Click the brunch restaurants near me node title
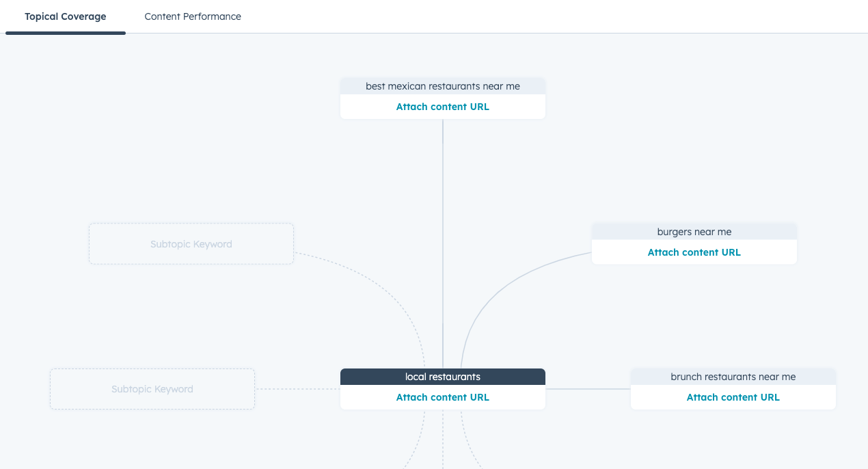Screen dimensions: 868x469 pyautogui.click(x=733, y=377)
